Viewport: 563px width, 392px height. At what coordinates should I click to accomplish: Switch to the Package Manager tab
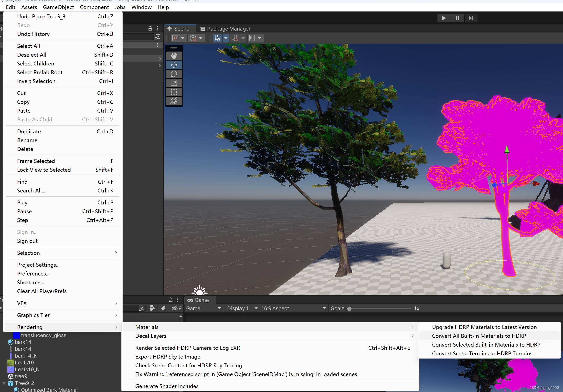[225, 29]
